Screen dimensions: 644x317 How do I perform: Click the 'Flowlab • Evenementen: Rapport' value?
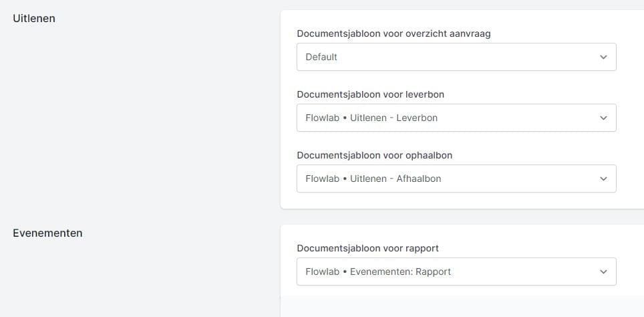pyautogui.click(x=378, y=272)
